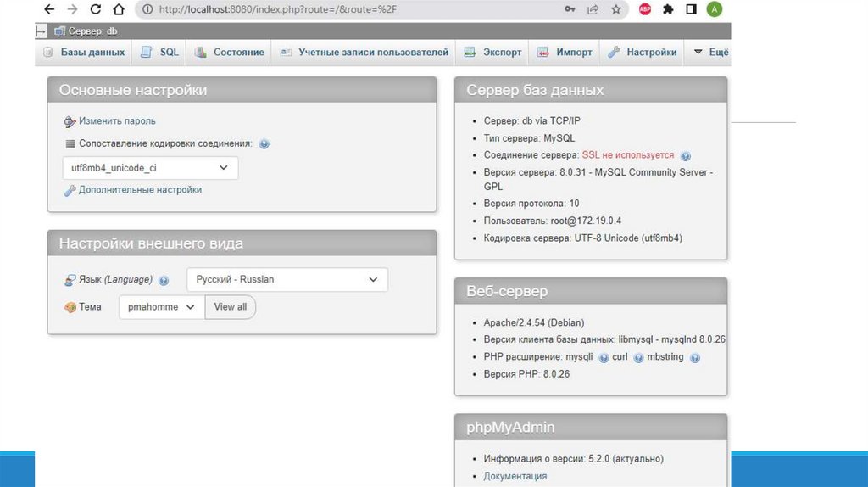The height and width of the screenshot is (487, 868).
Task: Click the Изменить пароль link
Action: click(117, 120)
